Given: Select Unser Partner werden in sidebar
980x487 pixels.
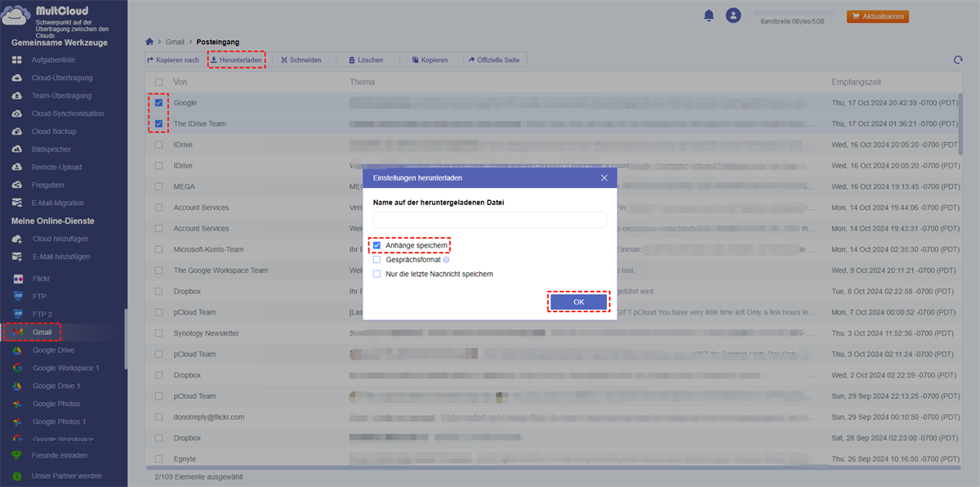Looking at the screenshot, I should pyautogui.click(x=65, y=476).
